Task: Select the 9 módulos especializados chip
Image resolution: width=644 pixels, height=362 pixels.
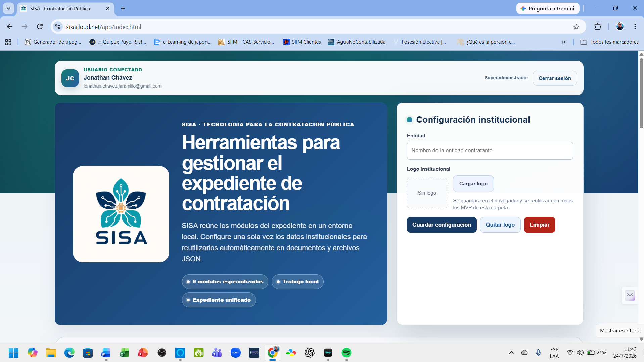Action: point(225,282)
